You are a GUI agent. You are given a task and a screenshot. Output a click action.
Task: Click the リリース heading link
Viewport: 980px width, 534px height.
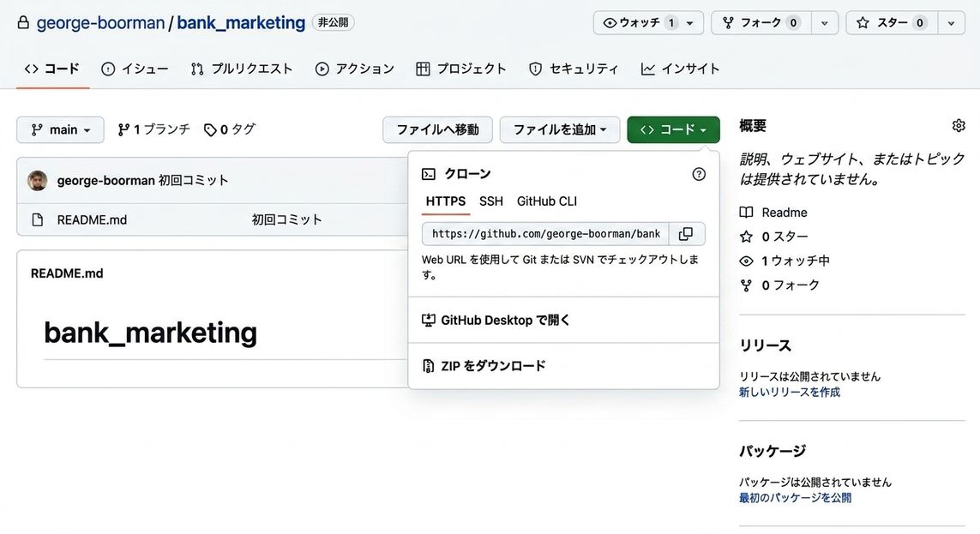(x=765, y=345)
